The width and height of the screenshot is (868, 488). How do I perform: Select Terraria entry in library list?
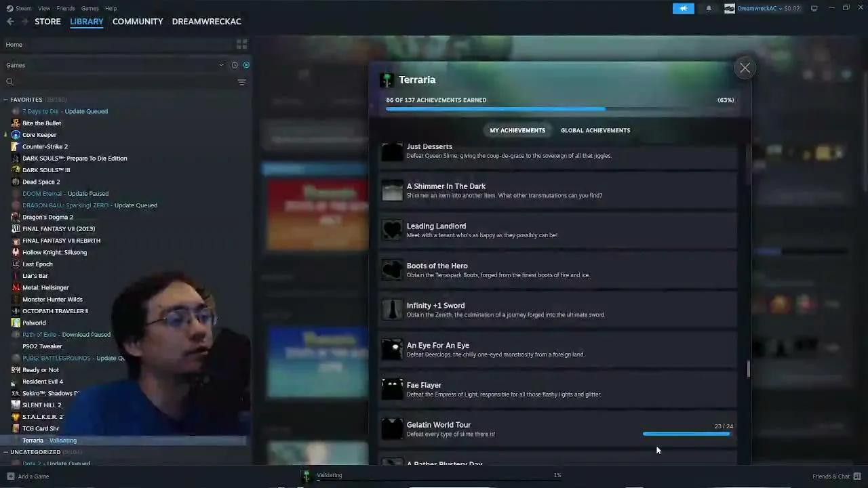click(x=125, y=441)
